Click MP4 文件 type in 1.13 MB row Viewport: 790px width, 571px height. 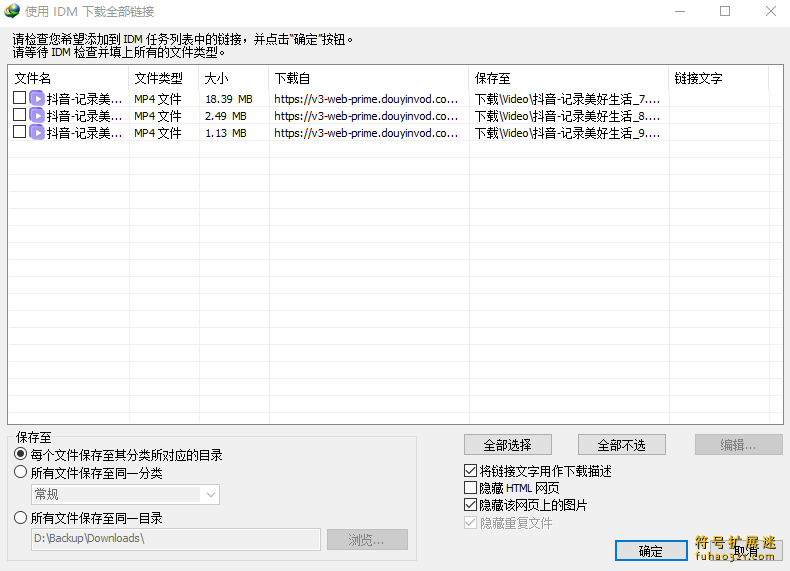click(x=158, y=133)
